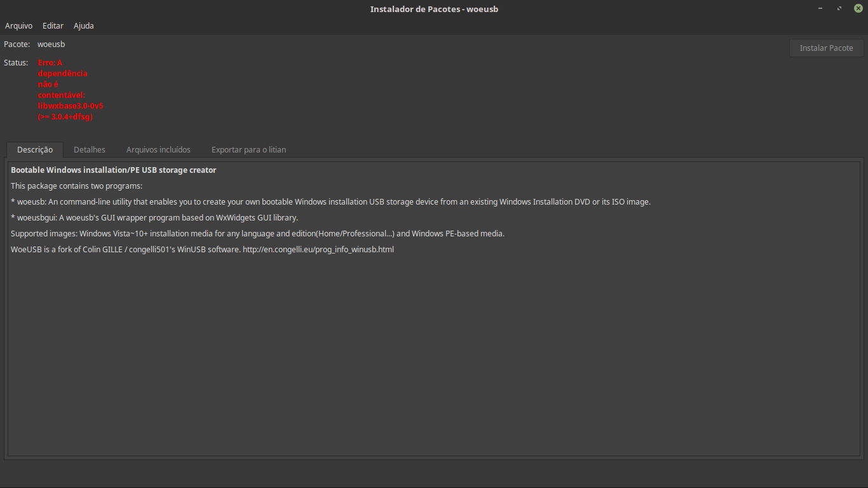This screenshot has height=488, width=868.
Task: Click the Supported images description line
Action: click(257, 234)
